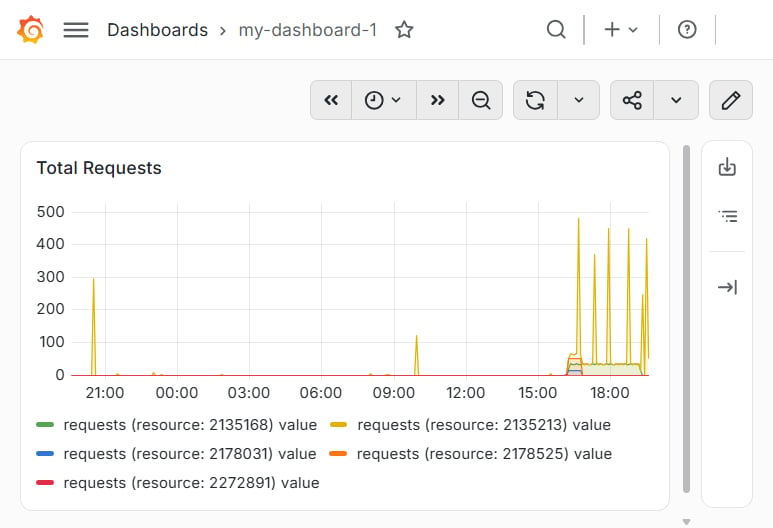Click the Grafana logo
Viewport: 773px width, 528px height.
(x=30, y=30)
